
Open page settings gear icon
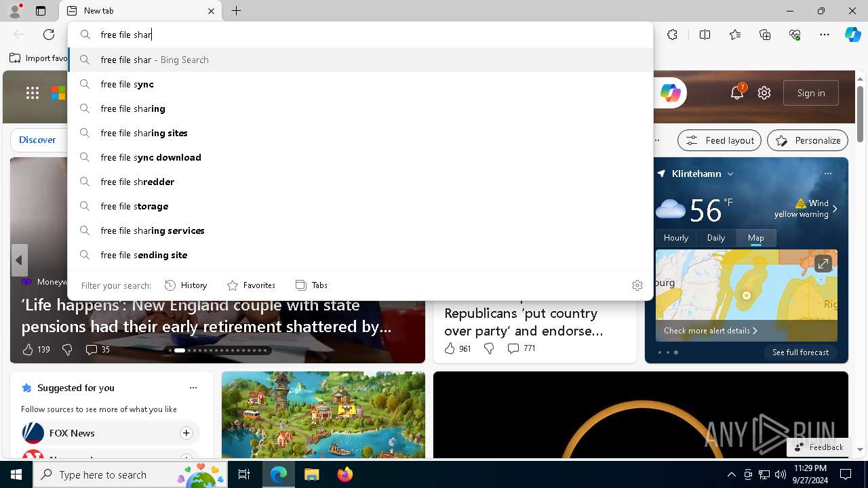[764, 93]
